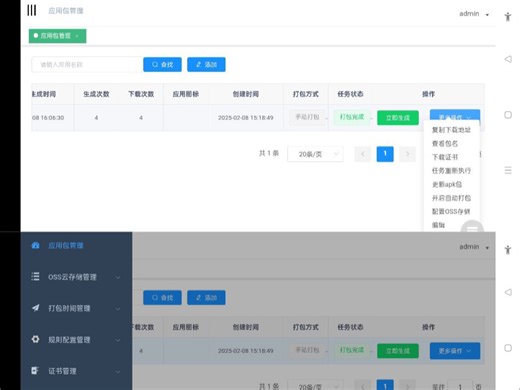Click the 添加 button in the dimmed view
The width and height of the screenshot is (520, 390).
click(206, 297)
